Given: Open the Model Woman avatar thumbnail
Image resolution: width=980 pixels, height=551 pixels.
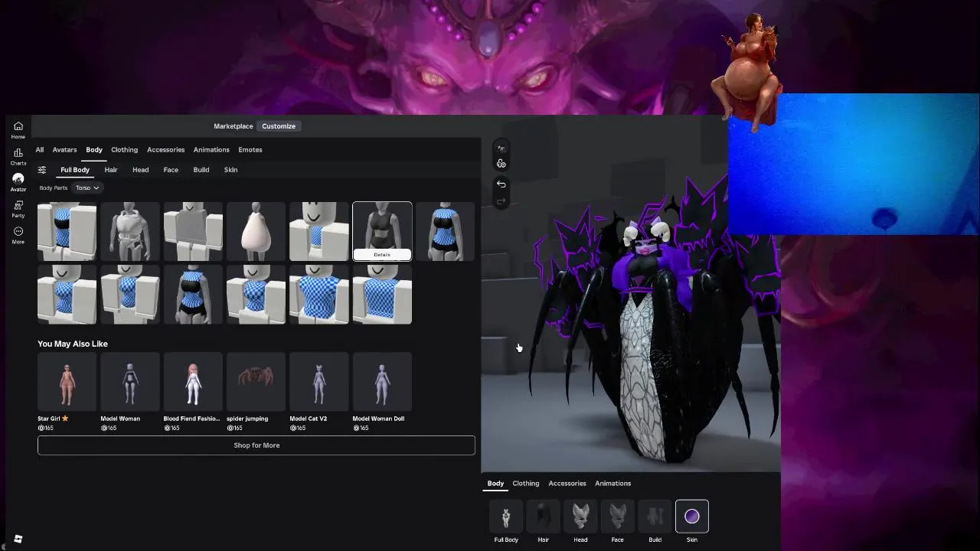Looking at the screenshot, I should [130, 382].
